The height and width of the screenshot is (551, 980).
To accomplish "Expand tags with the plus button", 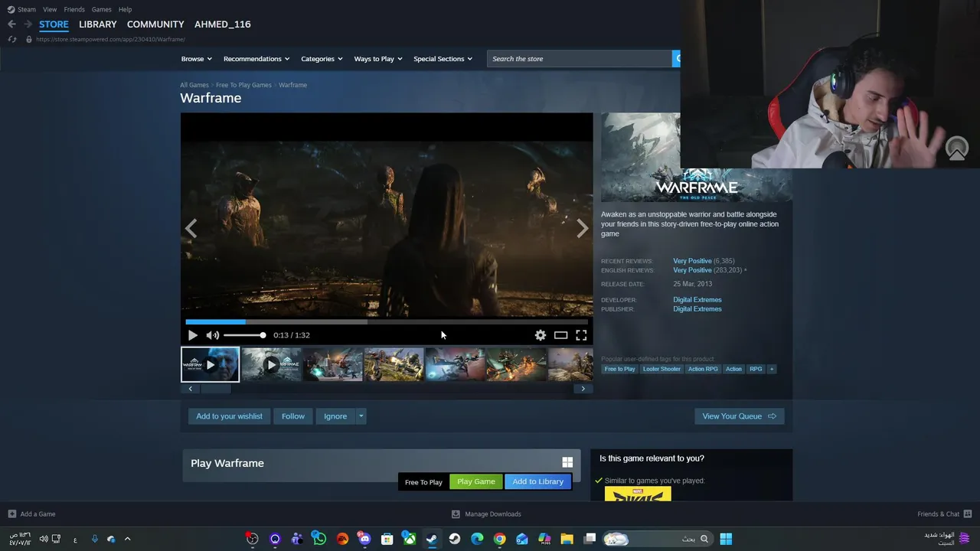I will 772,369.
